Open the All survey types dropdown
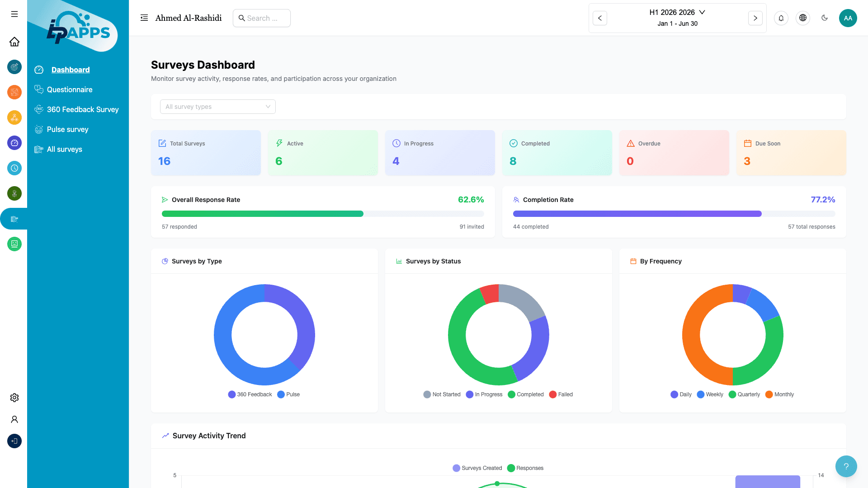 point(217,107)
